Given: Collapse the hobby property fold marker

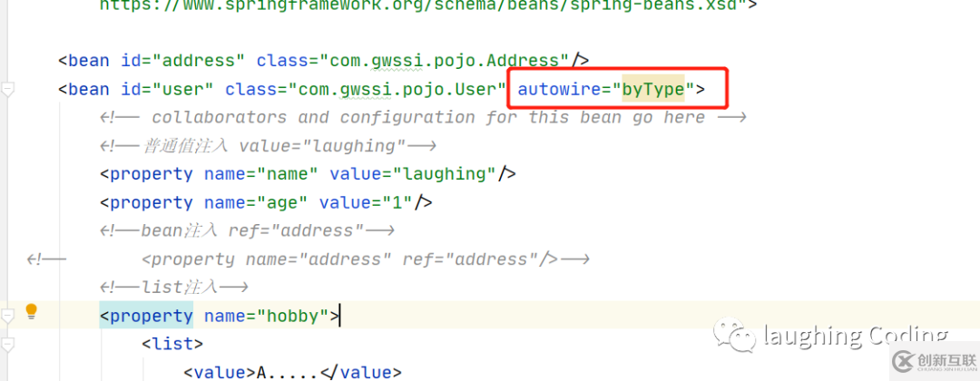Looking at the screenshot, I should pyautogui.click(x=7, y=317).
